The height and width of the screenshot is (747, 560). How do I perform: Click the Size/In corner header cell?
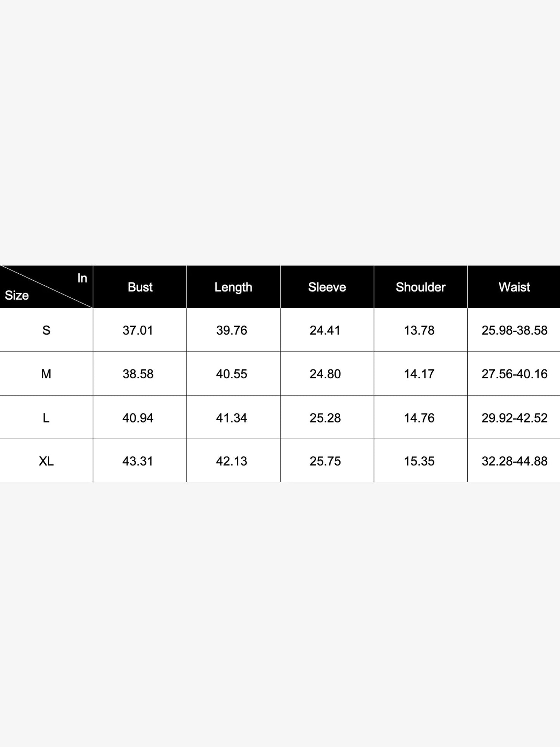pyautogui.click(x=46, y=287)
